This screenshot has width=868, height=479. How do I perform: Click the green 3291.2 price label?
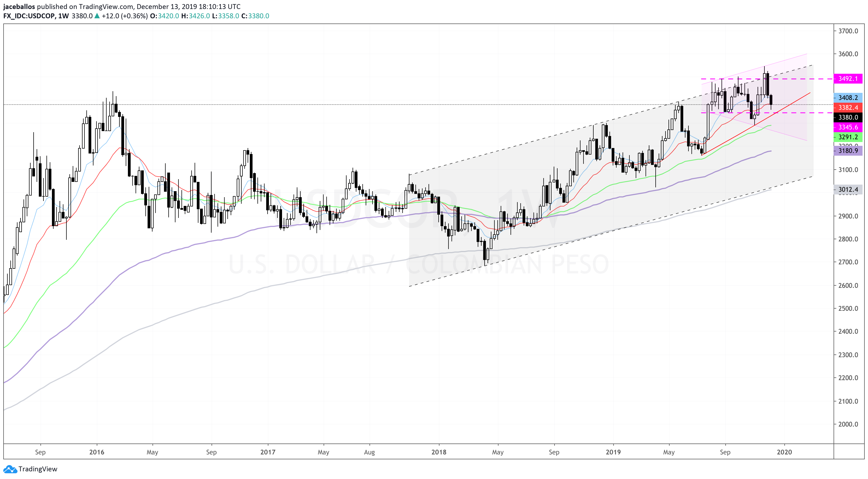click(848, 137)
